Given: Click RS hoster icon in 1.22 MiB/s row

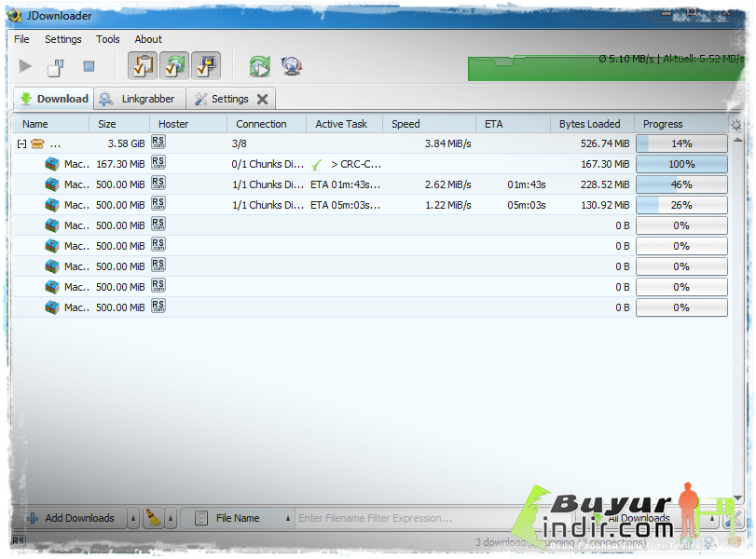Looking at the screenshot, I should click(x=158, y=203).
